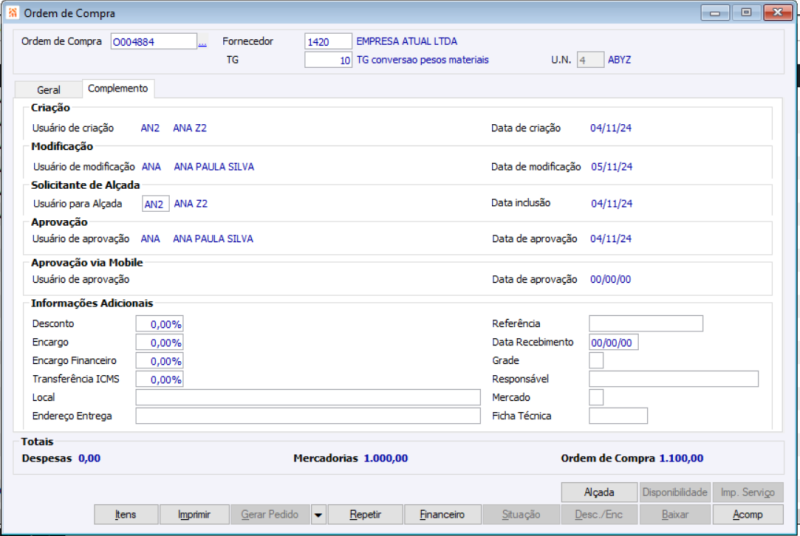Click the TG conversao pesos materiais text

pos(422,60)
